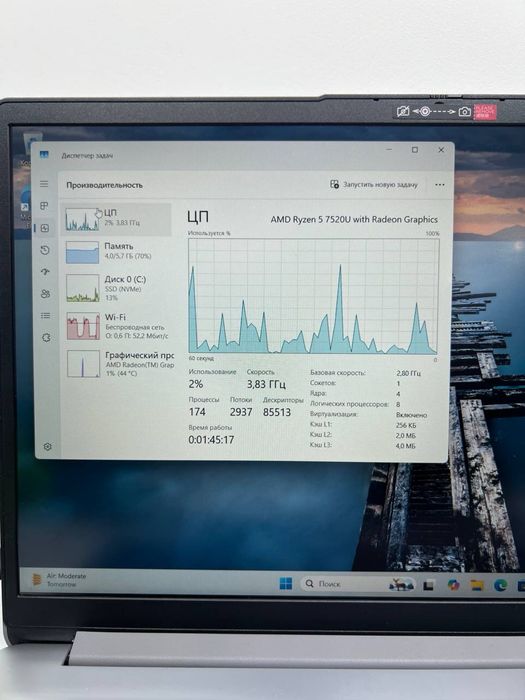Maximize the Task Manager window
The width and height of the screenshot is (525, 700).
coord(415,150)
